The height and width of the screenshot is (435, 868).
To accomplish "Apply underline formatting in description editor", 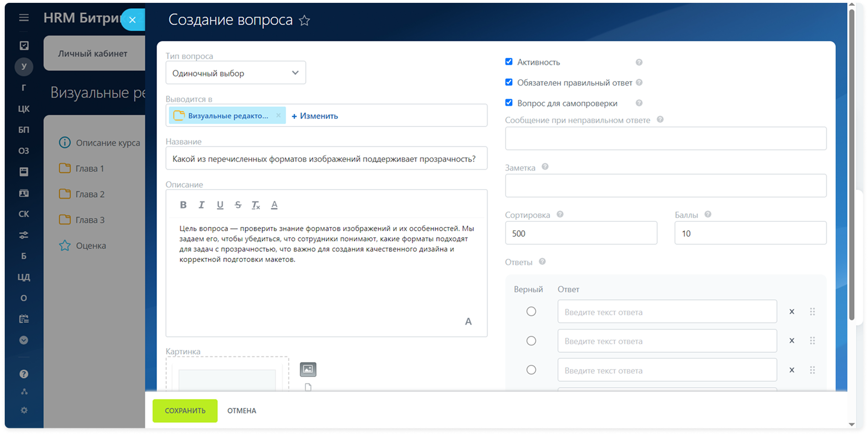I will click(220, 205).
